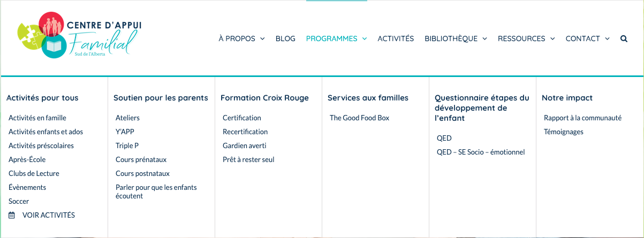Click the calendar icon beside Voir Activités
Screen dimensions: 644x238
coord(12,215)
